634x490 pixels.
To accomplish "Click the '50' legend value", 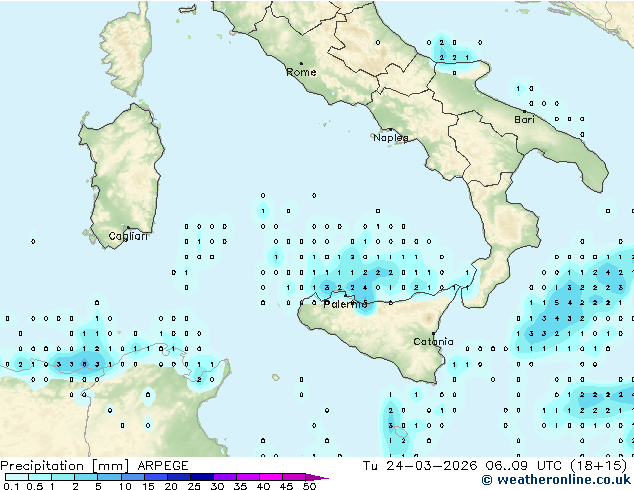I will click(x=310, y=486).
